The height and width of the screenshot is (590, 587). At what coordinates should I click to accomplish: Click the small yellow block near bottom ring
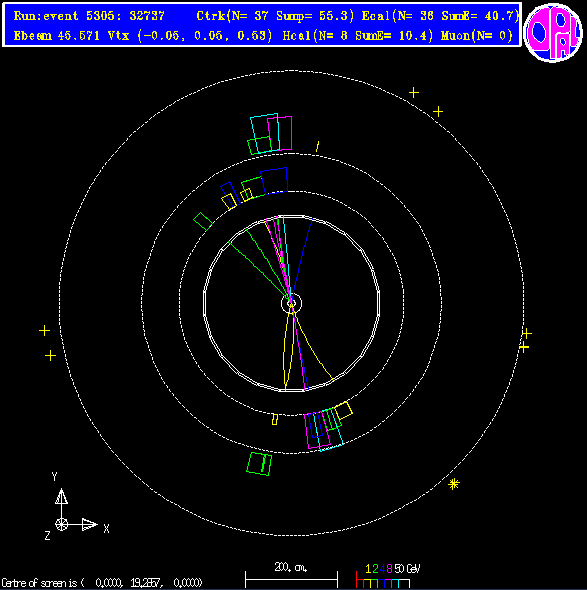275,420
